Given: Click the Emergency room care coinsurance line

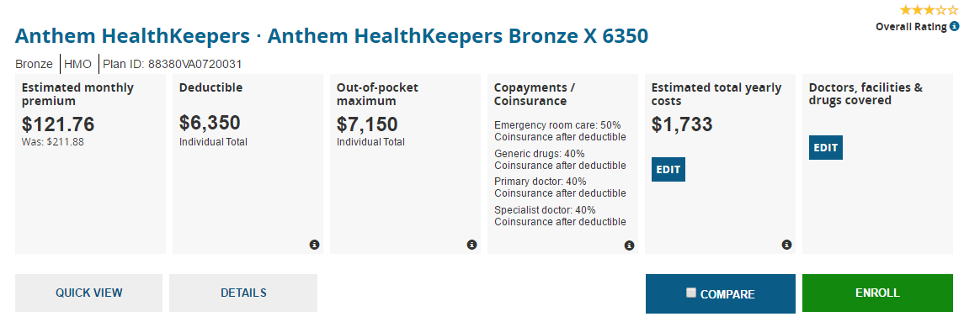Looking at the screenshot, I should point(560,131).
